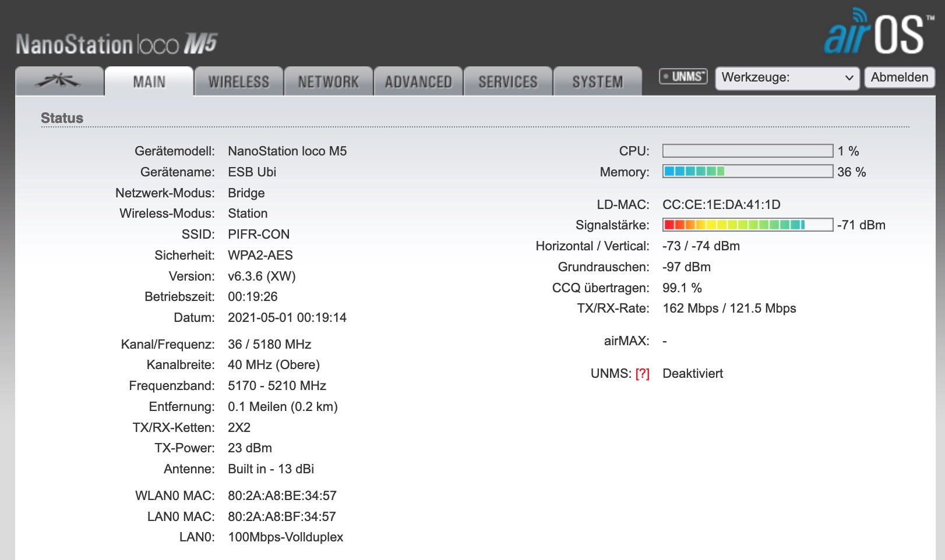This screenshot has height=560, width=945.
Task: Click the Status section heading
Action: 62,118
